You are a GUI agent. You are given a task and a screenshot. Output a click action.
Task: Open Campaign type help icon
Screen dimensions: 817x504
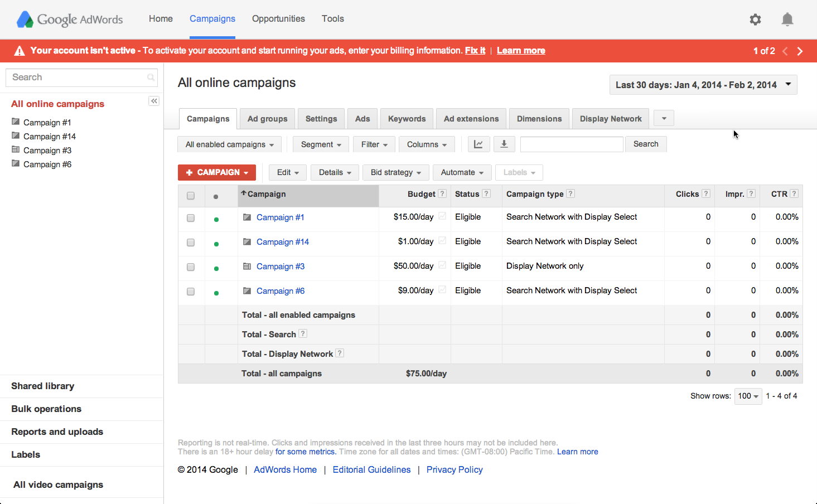tap(571, 193)
